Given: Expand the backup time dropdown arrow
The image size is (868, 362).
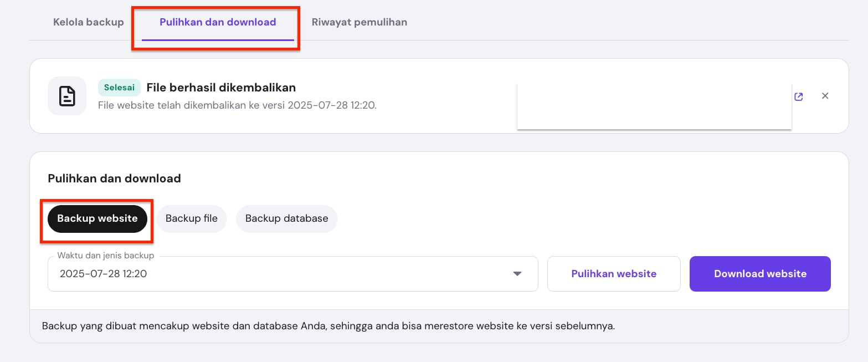Looking at the screenshot, I should 517,274.
